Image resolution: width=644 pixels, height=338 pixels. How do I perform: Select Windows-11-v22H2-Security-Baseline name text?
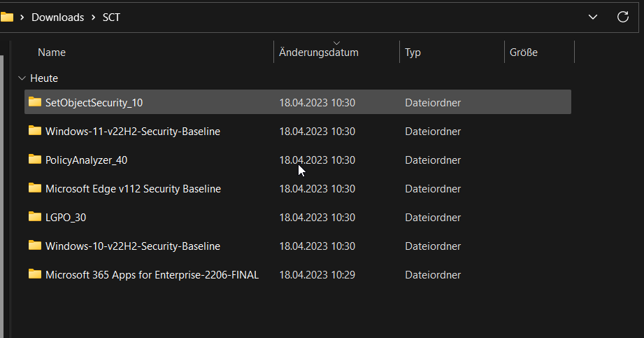133,132
